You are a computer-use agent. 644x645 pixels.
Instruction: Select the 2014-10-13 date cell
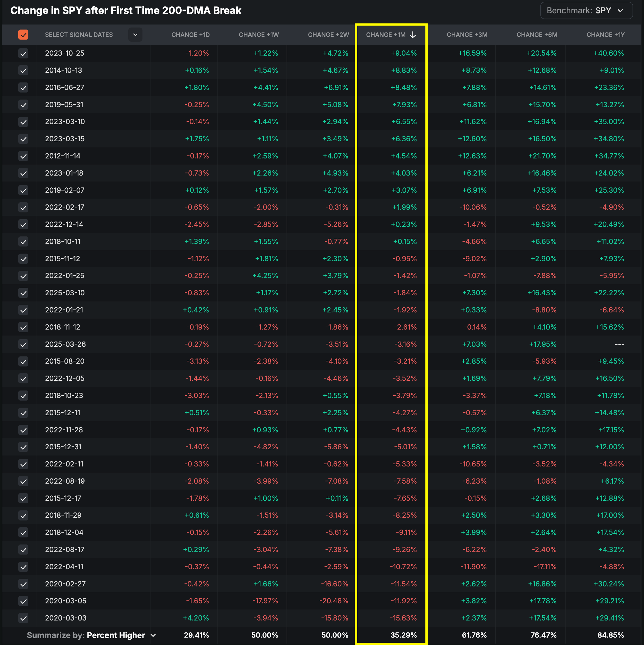coord(63,70)
